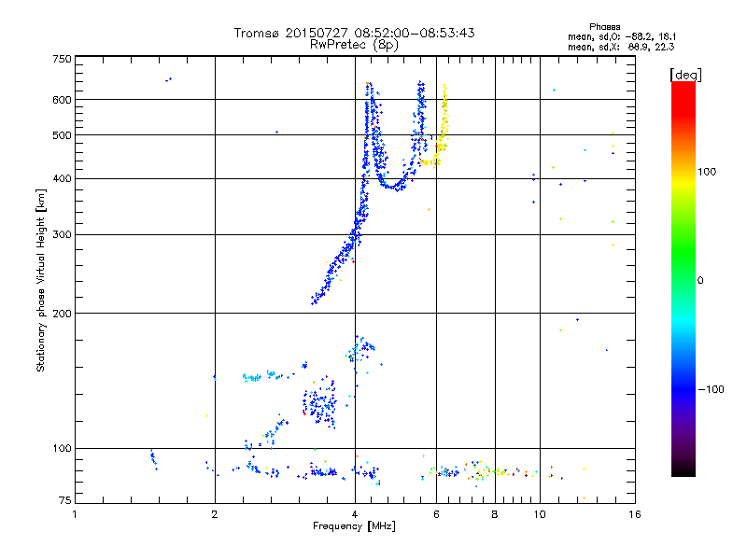
Task: Click the plot title 'Tromsø 20150727 08:52:00-08:53:43'
Action: [354, 33]
